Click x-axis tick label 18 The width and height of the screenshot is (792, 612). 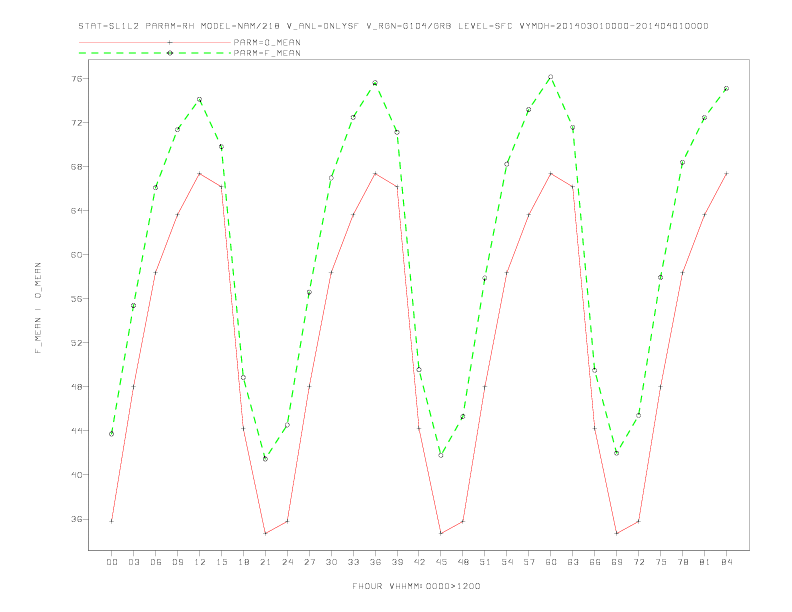pos(243,562)
